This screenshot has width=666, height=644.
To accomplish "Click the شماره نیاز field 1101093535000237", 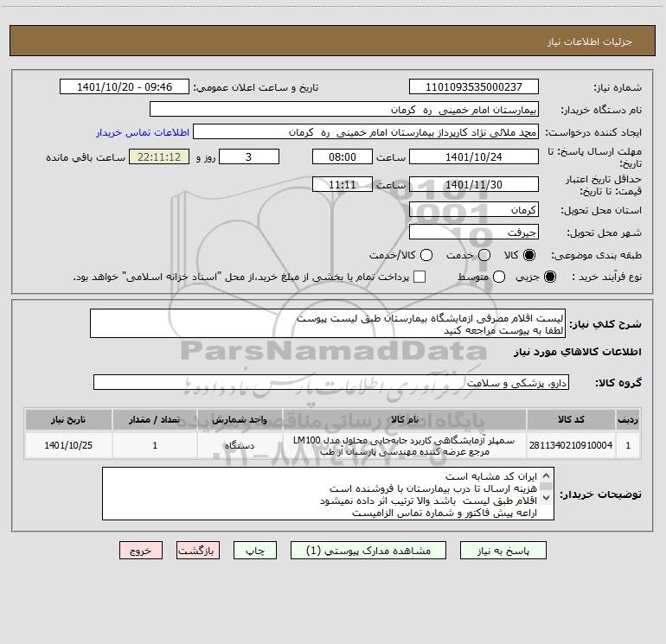I will (x=474, y=87).
